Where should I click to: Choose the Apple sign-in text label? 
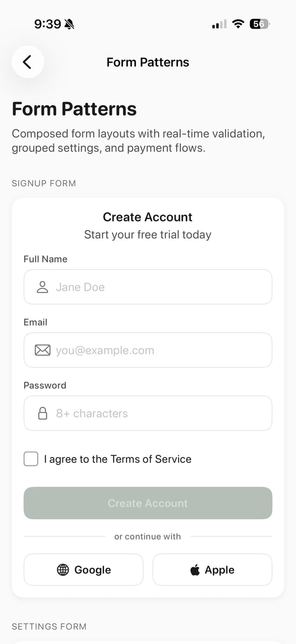220,570
